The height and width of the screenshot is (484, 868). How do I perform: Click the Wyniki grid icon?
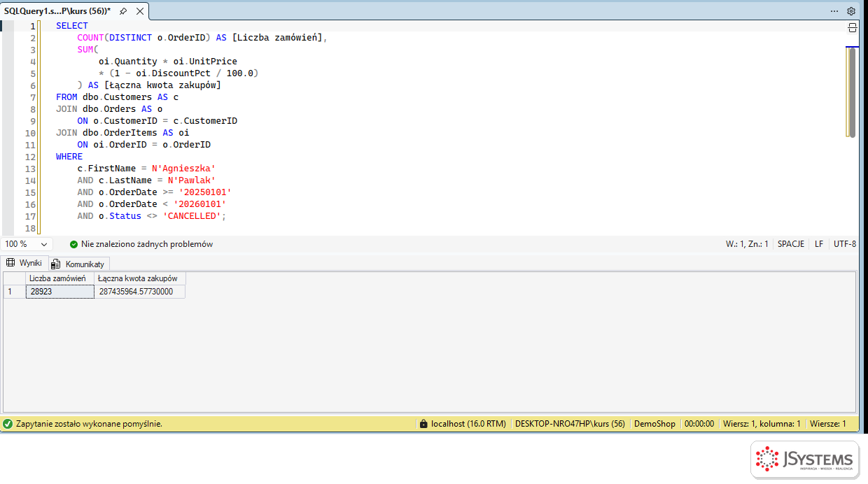10,263
